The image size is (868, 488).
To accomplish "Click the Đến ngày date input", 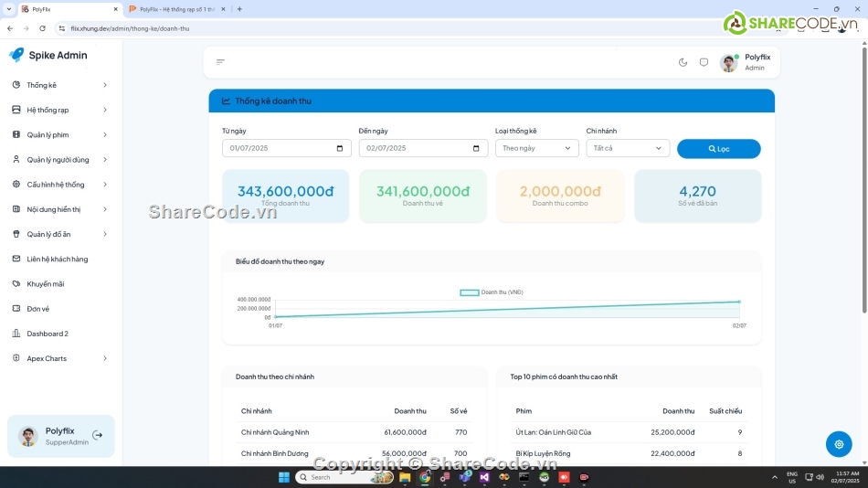I will pos(423,148).
